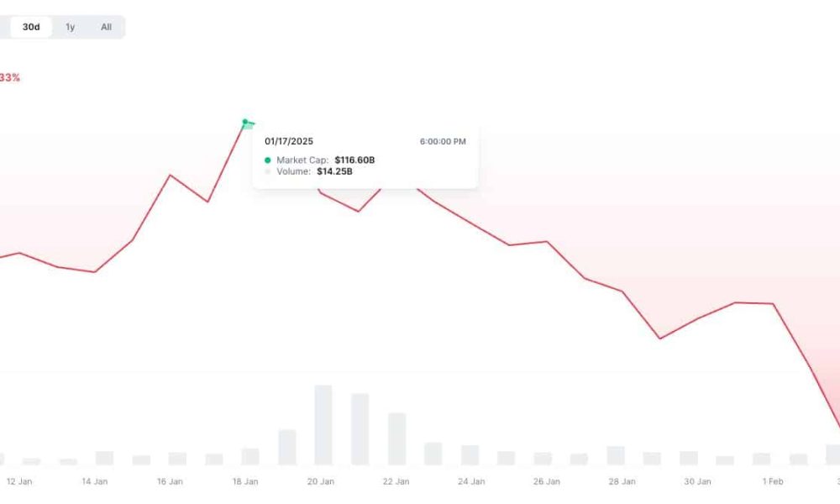840x504 pixels.
Task: Click the green Market Cap legend dot
Action: click(268, 160)
